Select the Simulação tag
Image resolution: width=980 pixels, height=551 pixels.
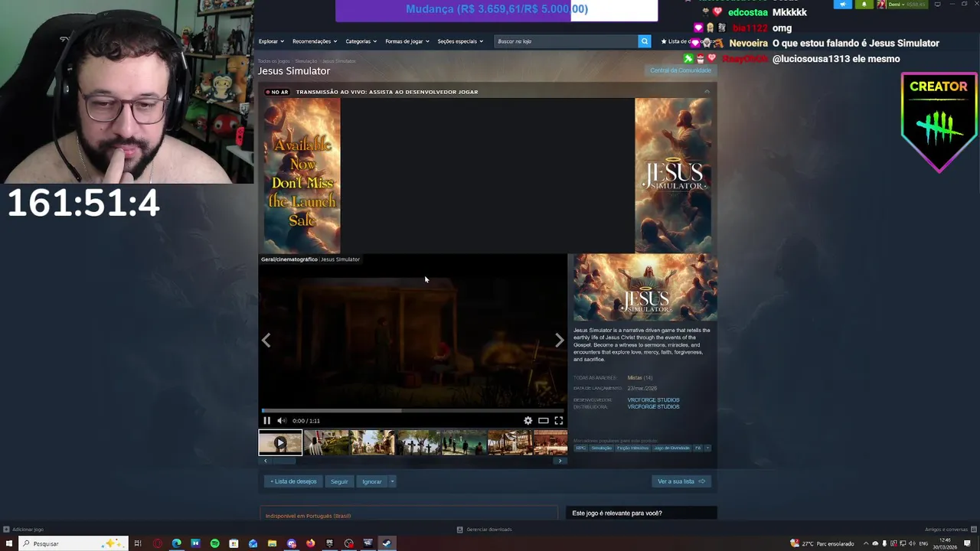(601, 448)
